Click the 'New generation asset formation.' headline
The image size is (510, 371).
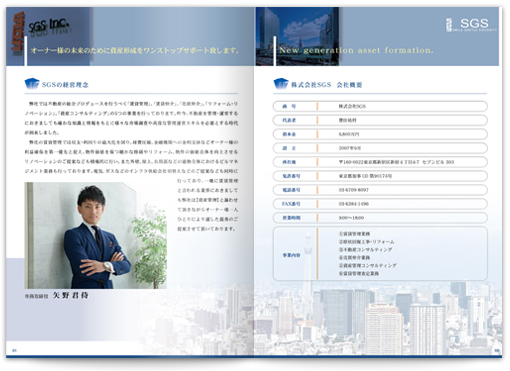[356, 50]
